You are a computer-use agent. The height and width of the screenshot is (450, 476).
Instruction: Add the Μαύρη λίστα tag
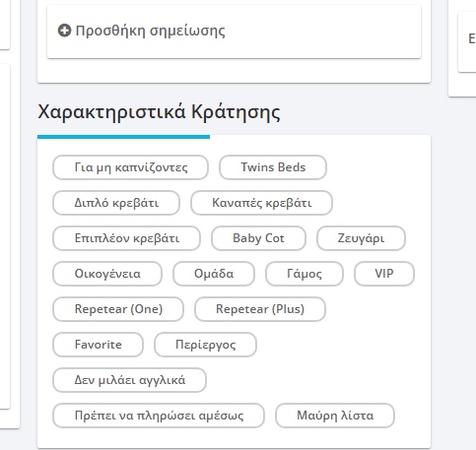pyautogui.click(x=335, y=416)
